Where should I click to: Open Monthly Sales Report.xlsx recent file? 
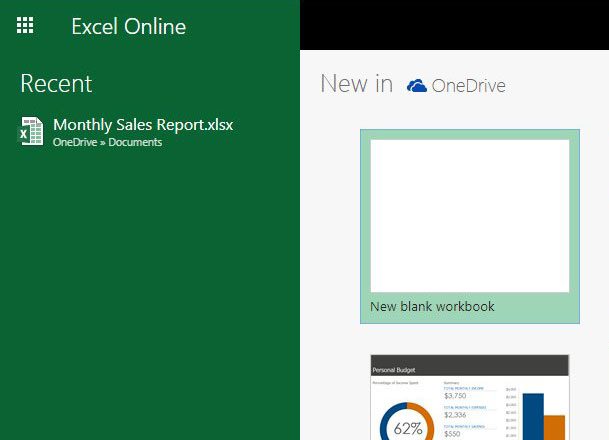[143, 125]
